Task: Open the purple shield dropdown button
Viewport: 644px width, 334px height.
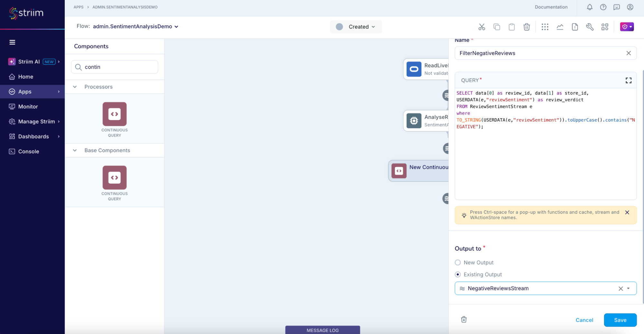Action: (x=627, y=27)
